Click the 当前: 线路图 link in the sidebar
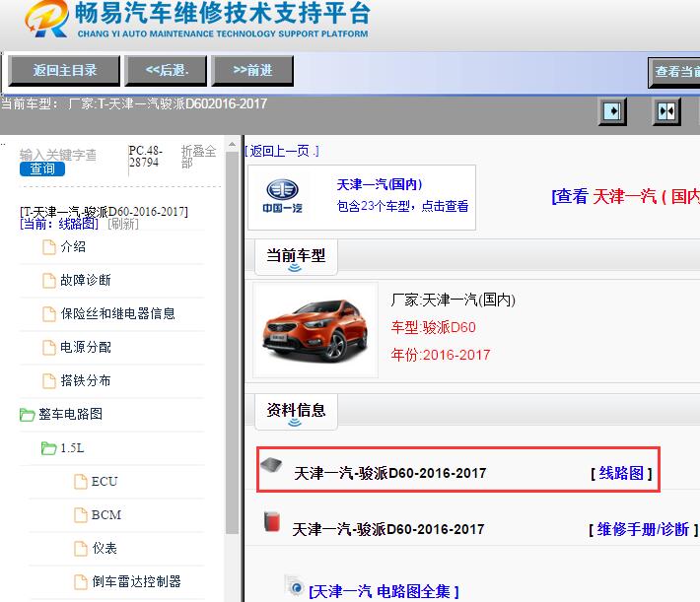The width and height of the screenshot is (700, 602). pyautogui.click(x=59, y=224)
